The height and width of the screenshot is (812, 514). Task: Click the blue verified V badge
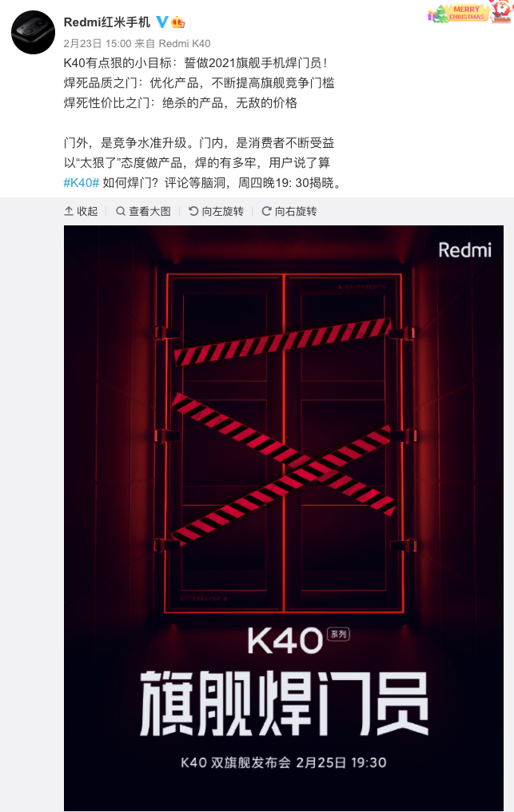click(x=162, y=22)
